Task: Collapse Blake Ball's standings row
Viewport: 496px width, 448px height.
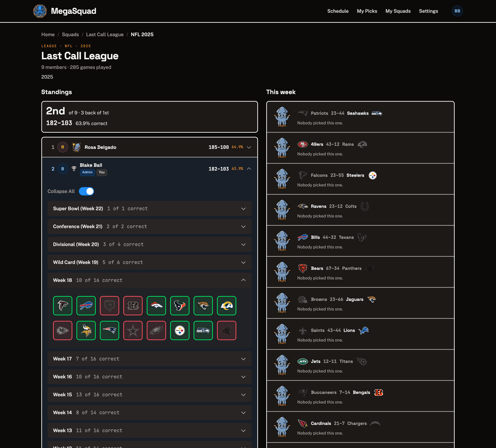Action: pyautogui.click(x=150, y=169)
